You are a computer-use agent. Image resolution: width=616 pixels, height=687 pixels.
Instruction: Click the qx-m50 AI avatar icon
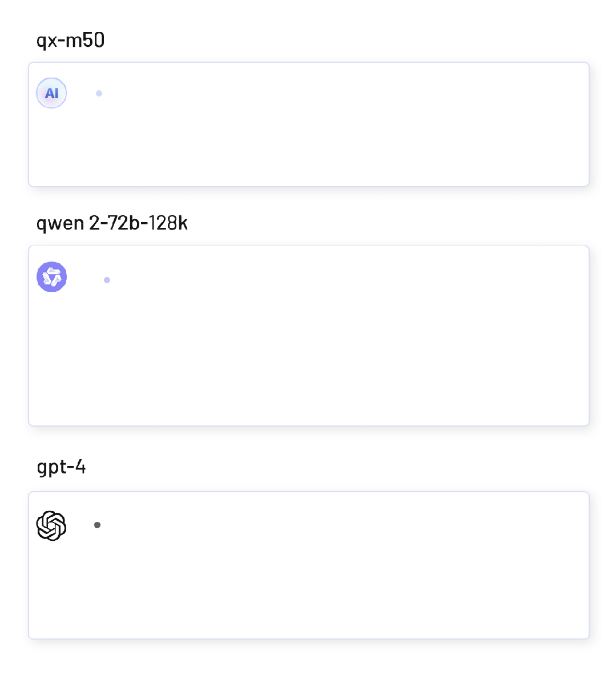coord(51,93)
